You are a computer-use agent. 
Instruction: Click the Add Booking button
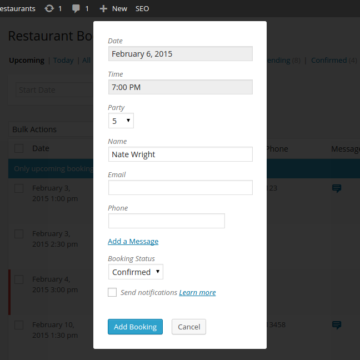tap(135, 327)
